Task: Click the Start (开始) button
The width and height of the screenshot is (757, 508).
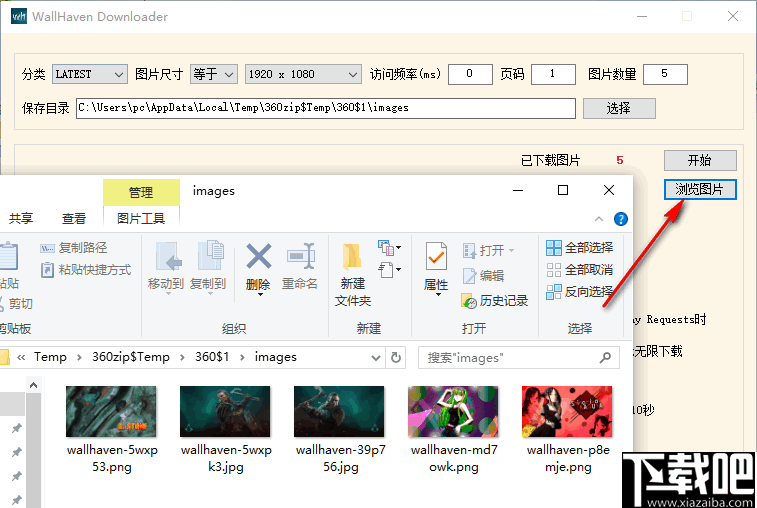Action: (x=700, y=160)
